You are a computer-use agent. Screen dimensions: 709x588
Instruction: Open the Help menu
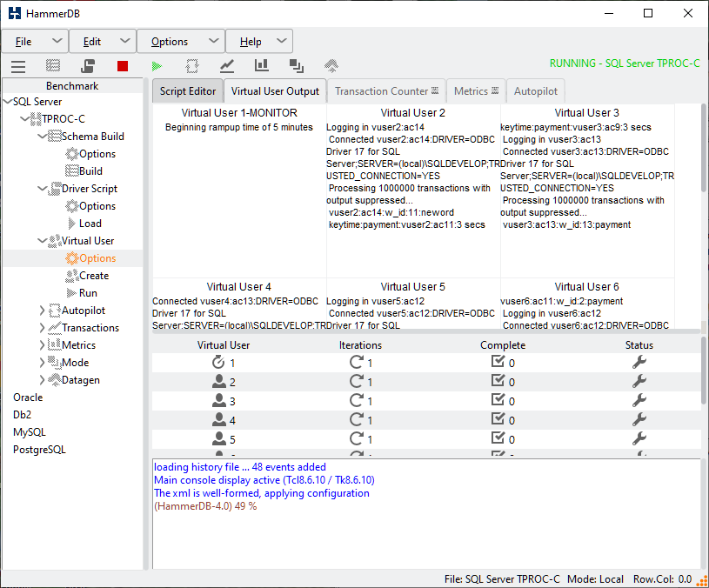click(x=259, y=42)
